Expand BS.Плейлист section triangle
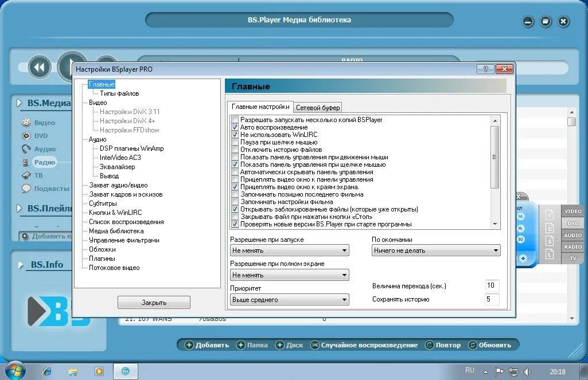Viewport: 588px width, 380px height. pyautogui.click(x=19, y=209)
